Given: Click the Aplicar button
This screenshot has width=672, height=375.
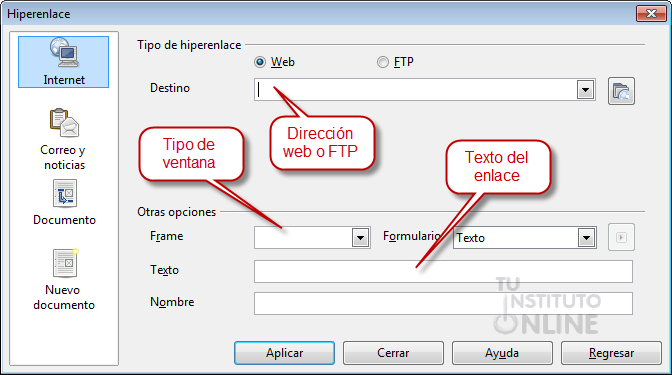Looking at the screenshot, I should (x=285, y=353).
